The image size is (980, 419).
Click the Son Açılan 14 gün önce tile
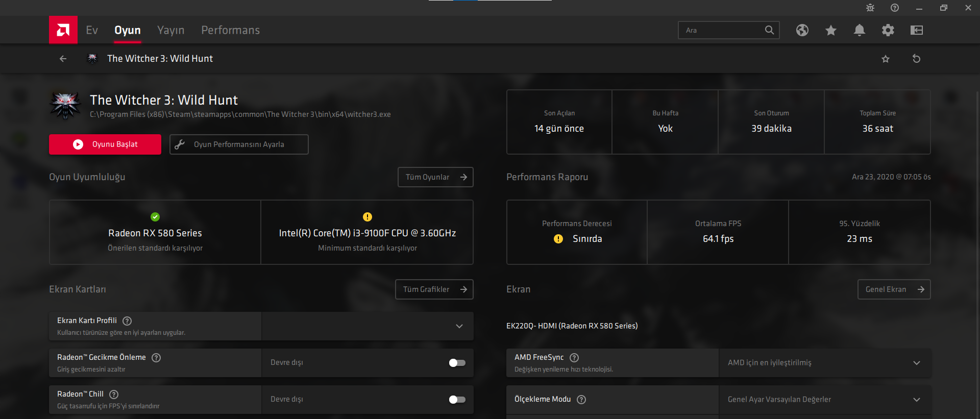[x=559, y=122]
